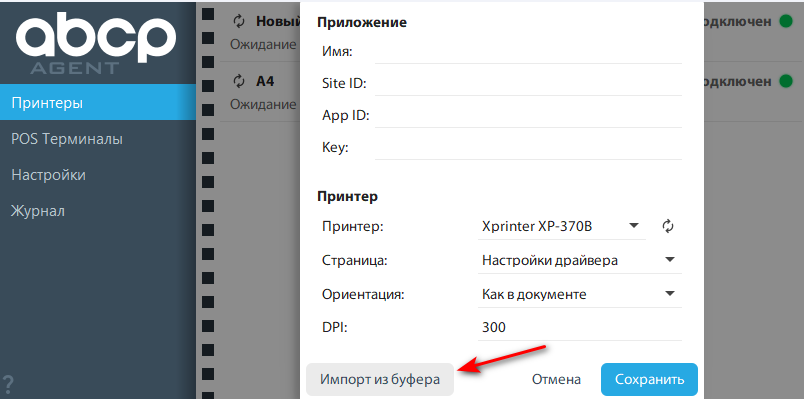
Task: Save printer settings with Сохранить
Action: tap(649, 380)
